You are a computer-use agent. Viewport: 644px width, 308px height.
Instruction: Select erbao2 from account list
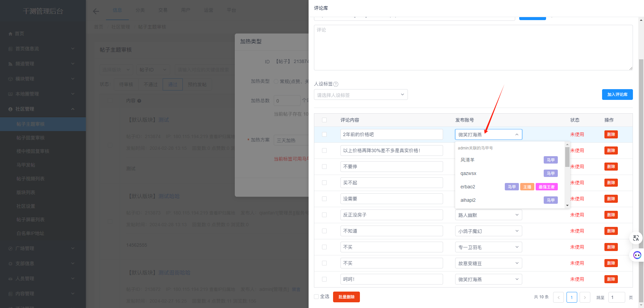click(510, 187)
